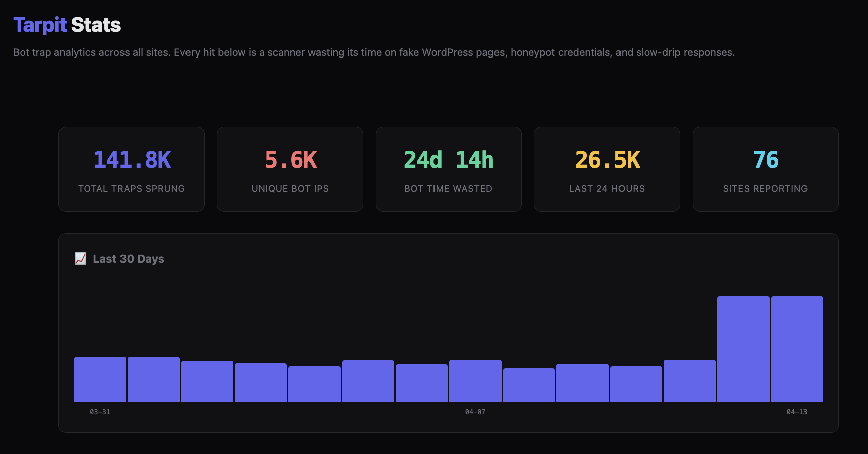Select the 26.5K value
This screenshot has height=454, width=868.
(x=607, y=160)
